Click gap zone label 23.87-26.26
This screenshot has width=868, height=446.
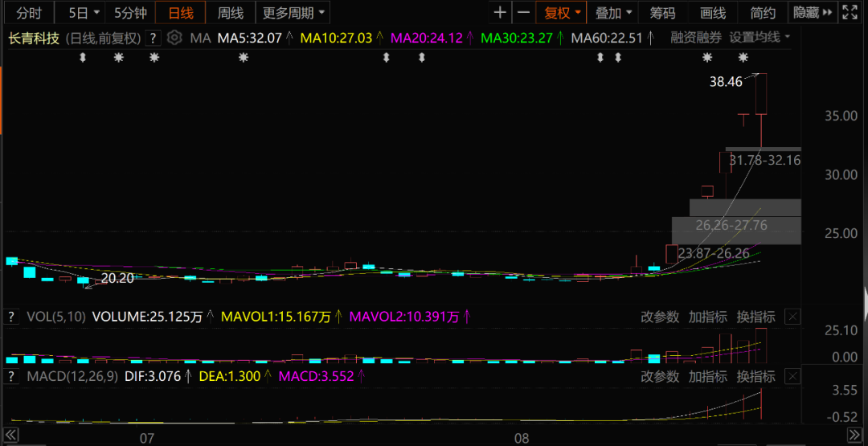(x=714, y=253)
